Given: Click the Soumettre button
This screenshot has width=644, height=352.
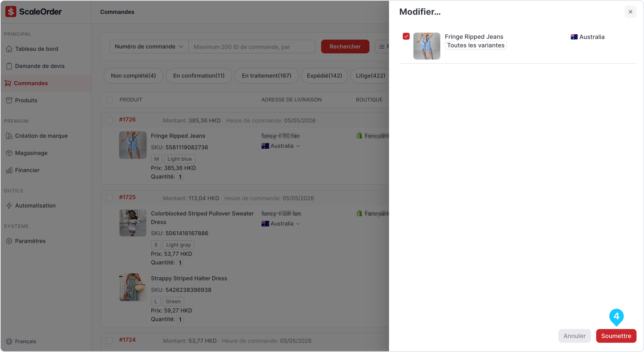Looking at the screenshot, I should click(616, 336).
